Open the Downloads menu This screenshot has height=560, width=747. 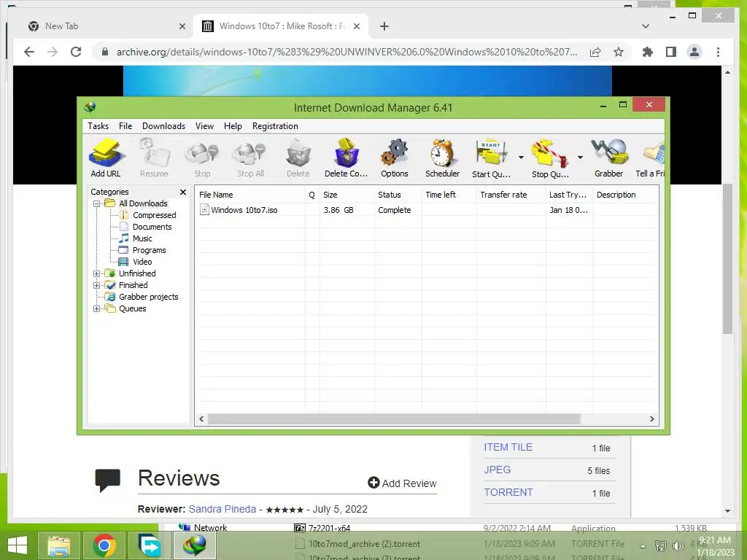pos(163,126)
